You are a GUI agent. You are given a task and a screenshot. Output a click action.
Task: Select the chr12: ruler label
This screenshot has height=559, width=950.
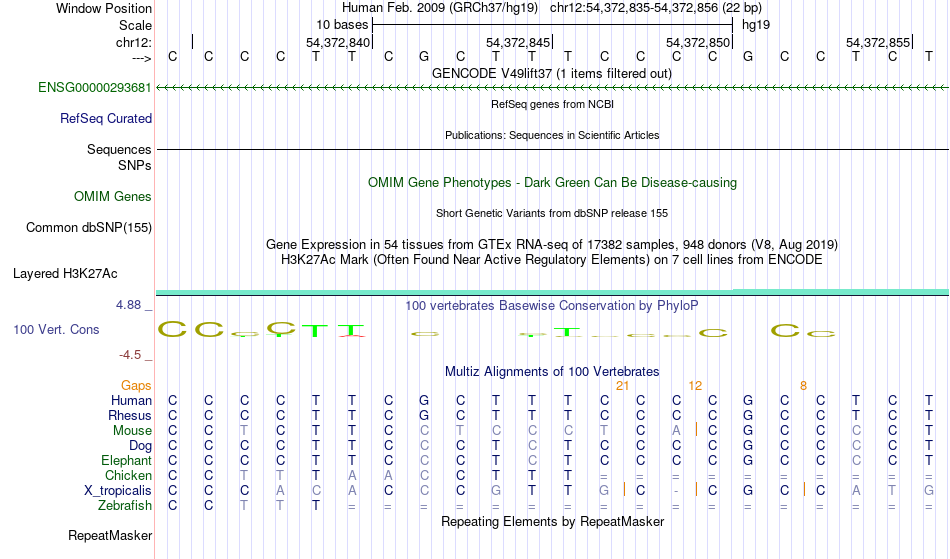click(134, 42)
